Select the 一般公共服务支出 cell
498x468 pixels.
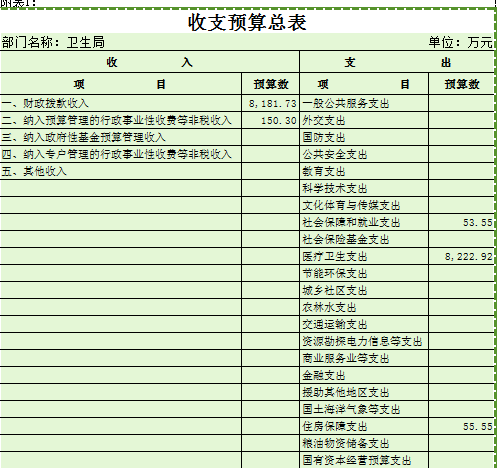click(364, 103)
